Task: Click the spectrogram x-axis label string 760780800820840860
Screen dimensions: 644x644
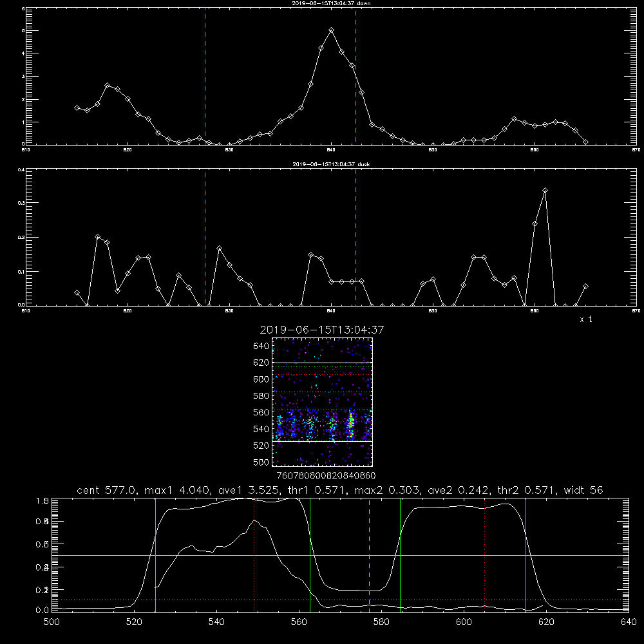Action: (326, 475)
